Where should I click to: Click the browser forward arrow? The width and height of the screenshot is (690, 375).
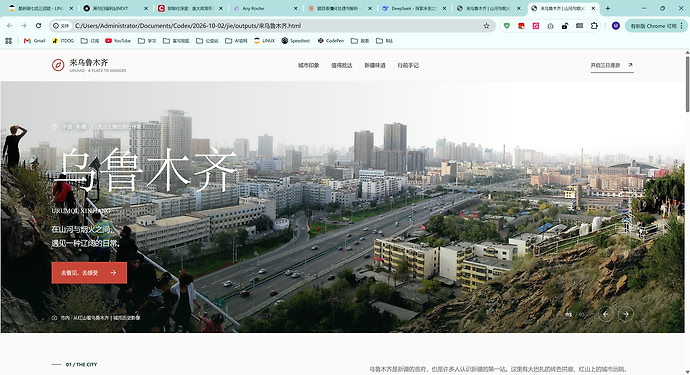pyautogui.click(x=24, y=26)
